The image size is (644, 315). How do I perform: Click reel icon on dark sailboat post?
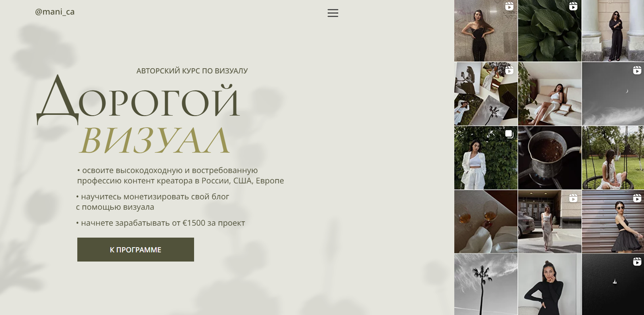pyautogui.click(x=637, y=262)
